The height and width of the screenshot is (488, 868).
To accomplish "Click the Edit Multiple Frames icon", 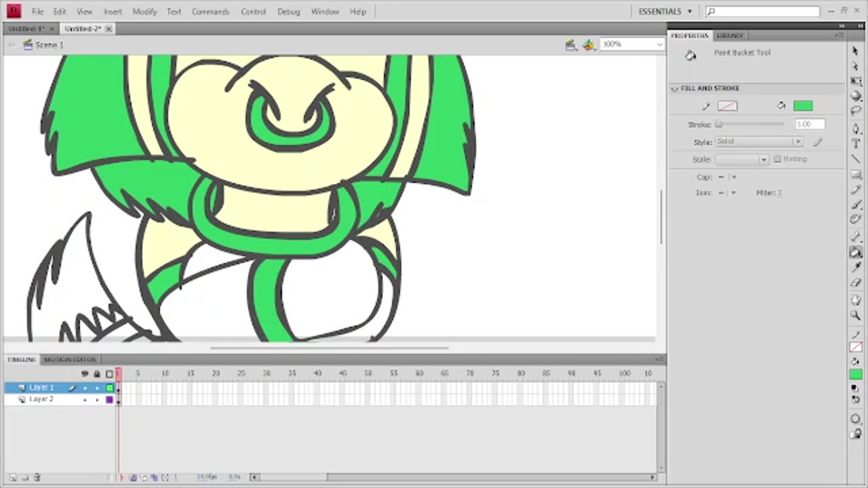I will pos(154,477).
